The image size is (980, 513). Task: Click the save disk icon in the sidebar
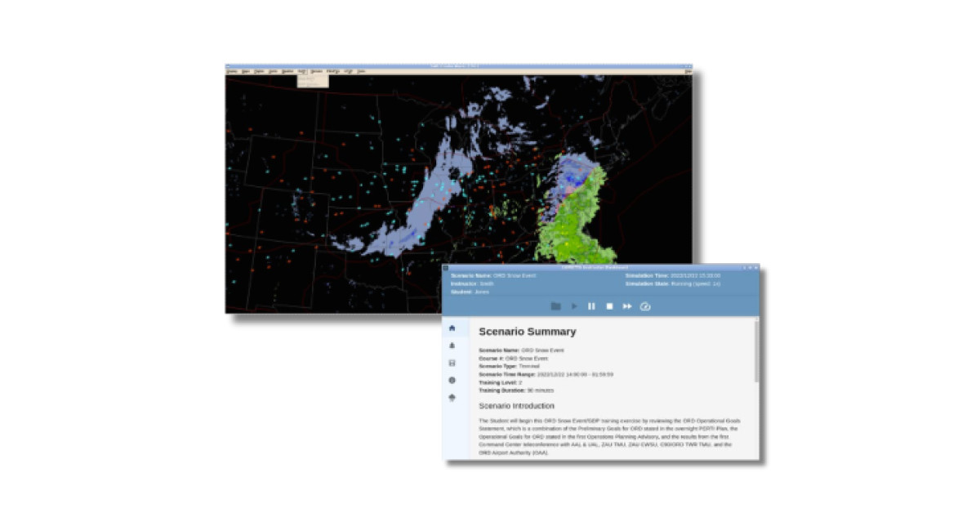(x=452, y=360)
